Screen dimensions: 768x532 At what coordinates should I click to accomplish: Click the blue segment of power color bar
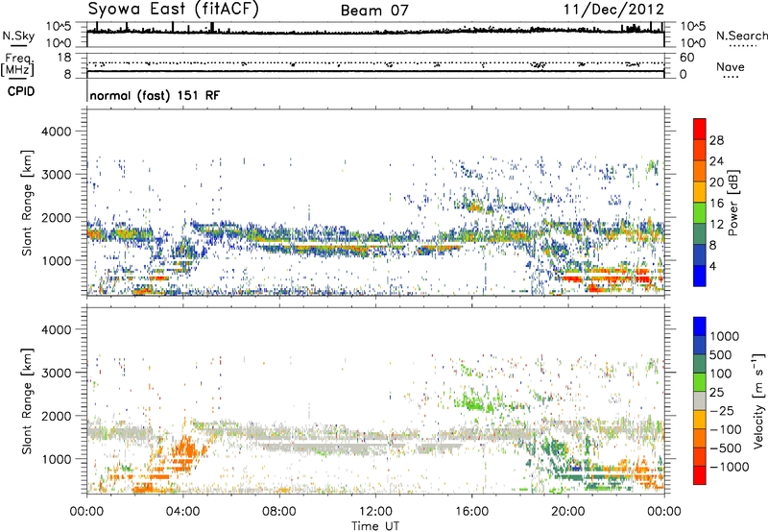point(700,276)
